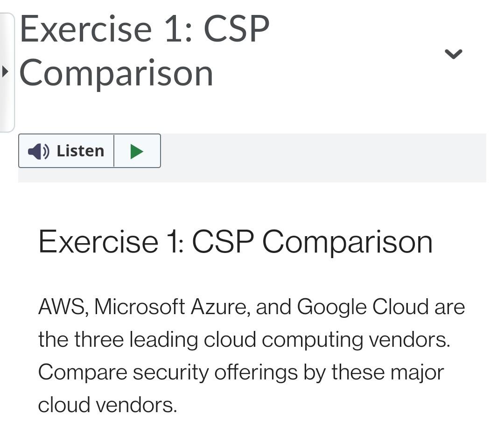The image size is (504, 435).
Task: Select the play icon to hear the exercise
Action: 137,151
